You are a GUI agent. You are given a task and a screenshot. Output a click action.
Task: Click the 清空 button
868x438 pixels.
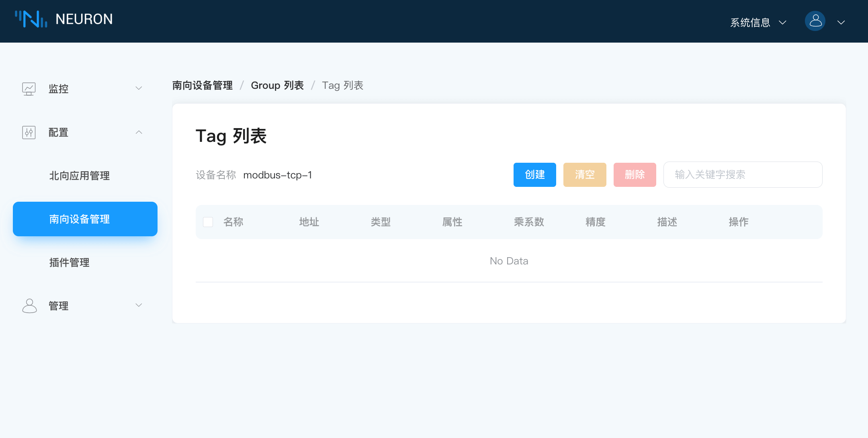[585, 175]
